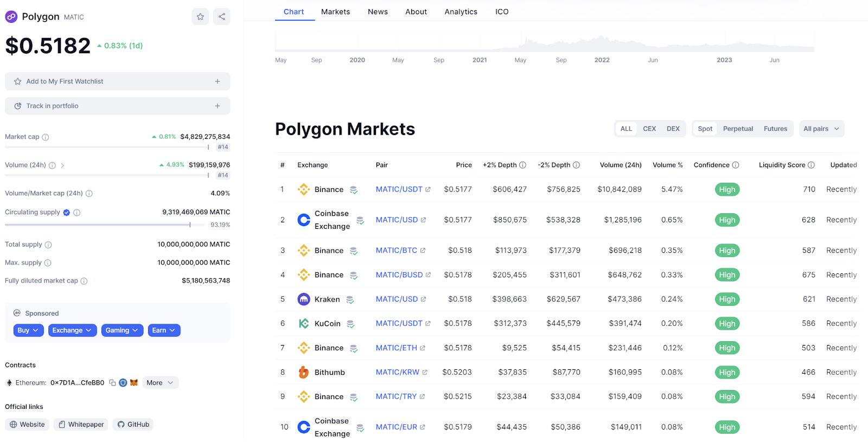Expand the sponsored Buy dropdown
This screenshot has height=442, width=868.
pyautogui.click(x=28, y=330)
